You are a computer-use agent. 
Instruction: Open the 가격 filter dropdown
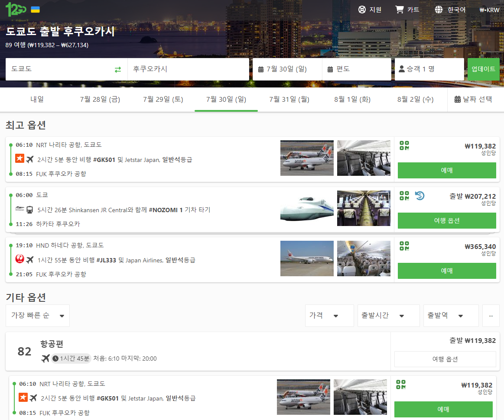point(329,316)
